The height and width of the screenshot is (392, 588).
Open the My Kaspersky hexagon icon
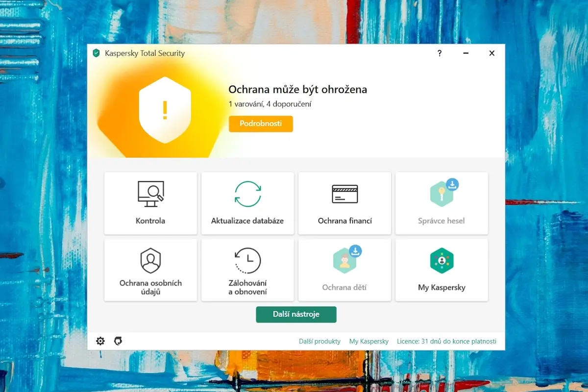441,261
